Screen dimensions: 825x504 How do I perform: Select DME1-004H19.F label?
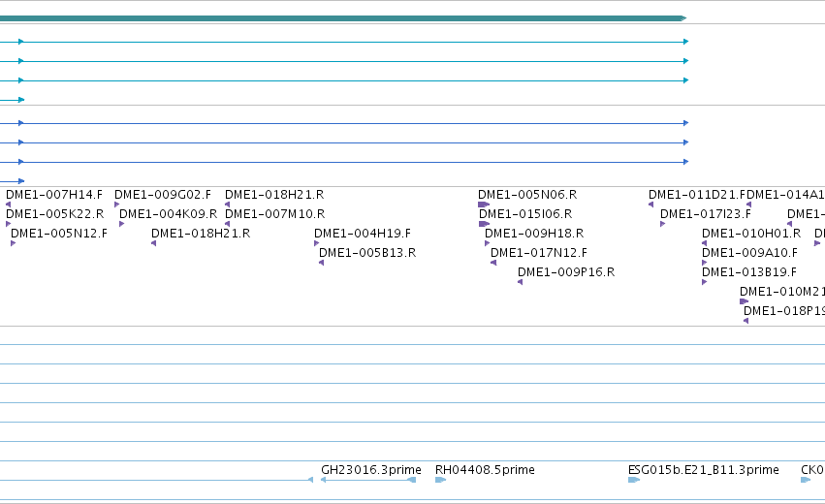pos(362,234)
